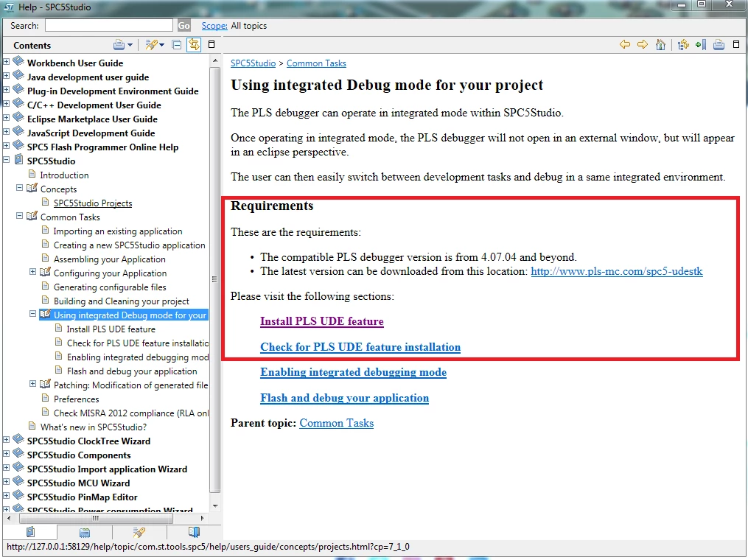Open Install PLS UDE feature link
This screenshot has height=560, width=748.
coord(321,321)
